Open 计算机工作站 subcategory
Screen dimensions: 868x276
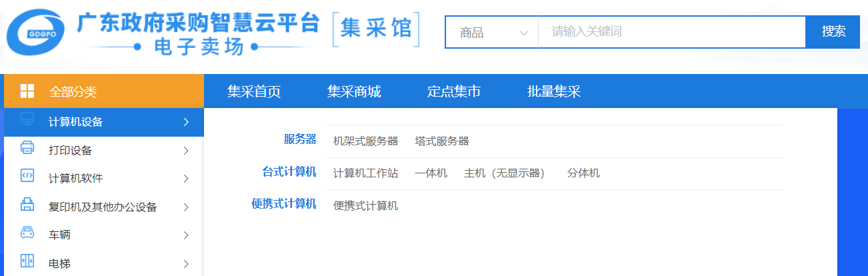coord(365,173)
